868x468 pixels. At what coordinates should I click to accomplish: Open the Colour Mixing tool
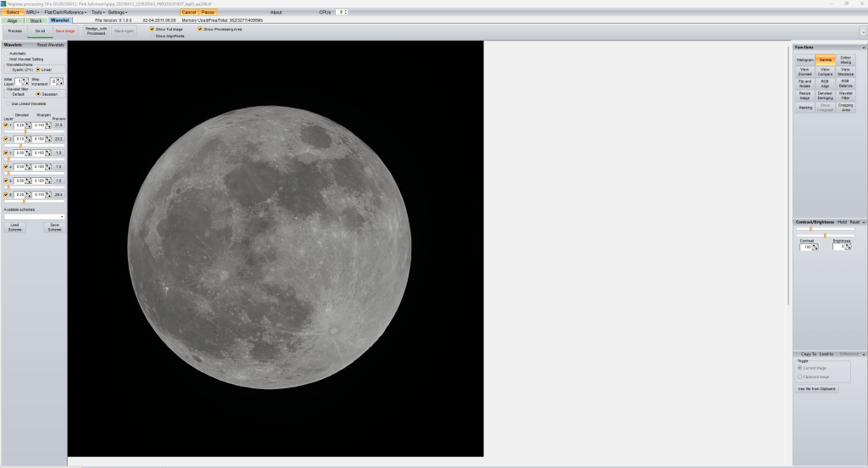point(846,60)
